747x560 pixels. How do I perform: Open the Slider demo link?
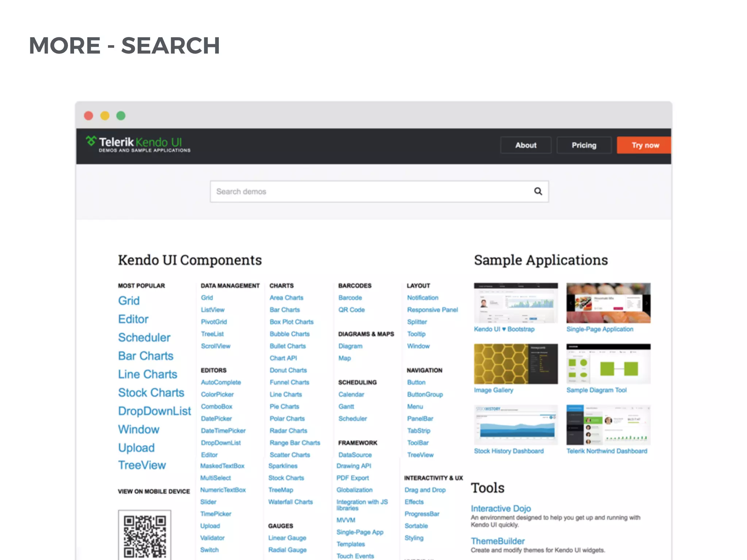pos(208,502)
